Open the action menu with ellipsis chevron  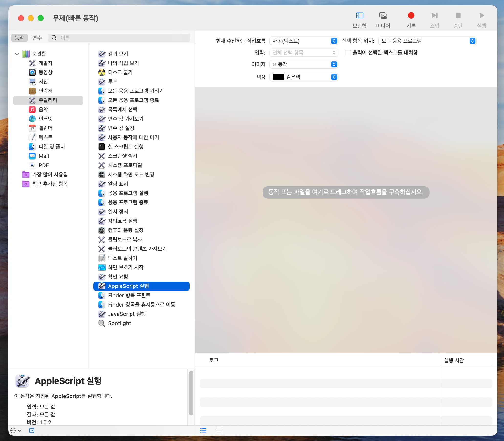click(16, 430)
